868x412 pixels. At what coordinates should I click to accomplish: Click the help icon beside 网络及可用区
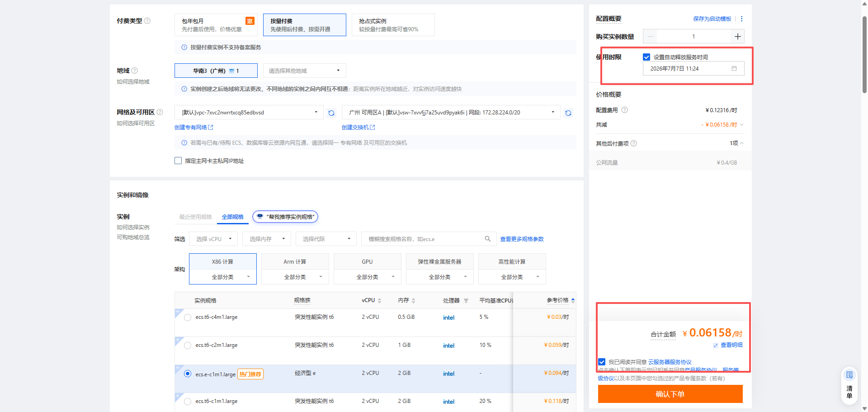[160, 112]
